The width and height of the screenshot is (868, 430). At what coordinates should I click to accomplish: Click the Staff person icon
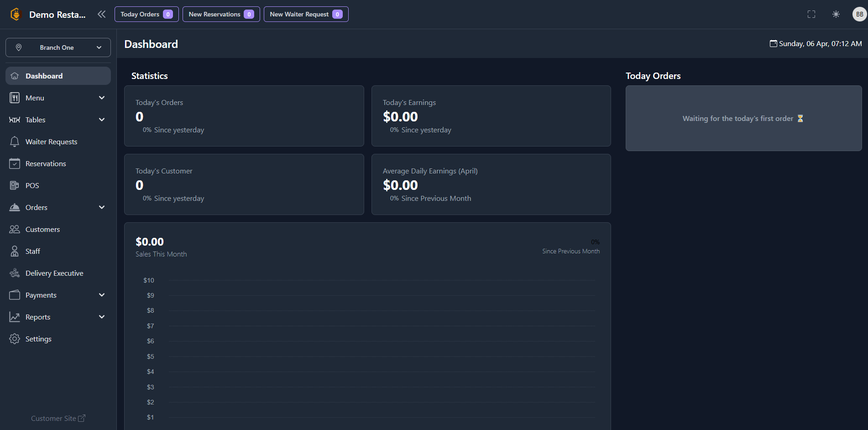click(x=15, y=251)
